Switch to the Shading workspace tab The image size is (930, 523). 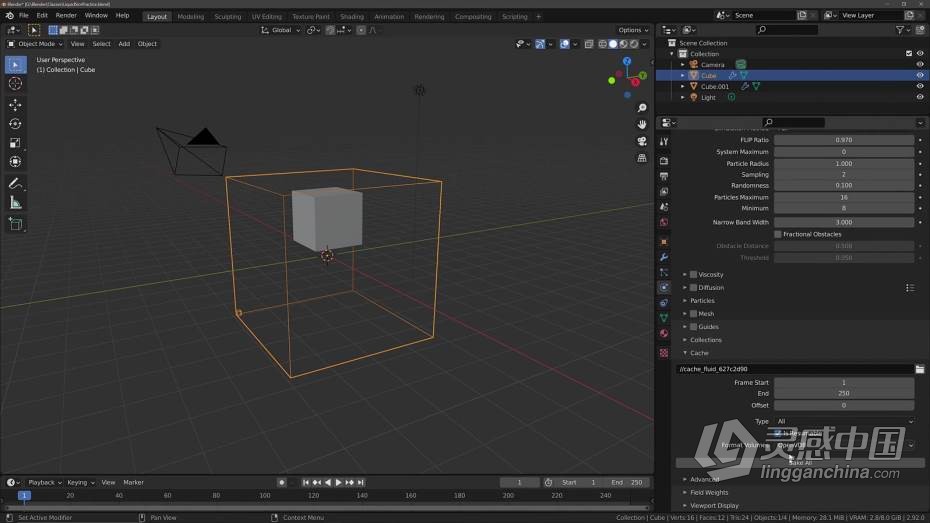pos(352,17)
